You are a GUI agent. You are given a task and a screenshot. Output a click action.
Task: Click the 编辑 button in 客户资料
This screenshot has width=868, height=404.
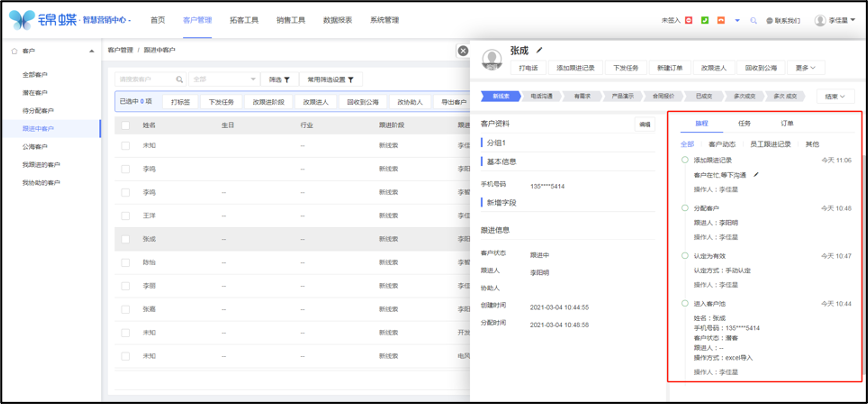coord(644,125)
